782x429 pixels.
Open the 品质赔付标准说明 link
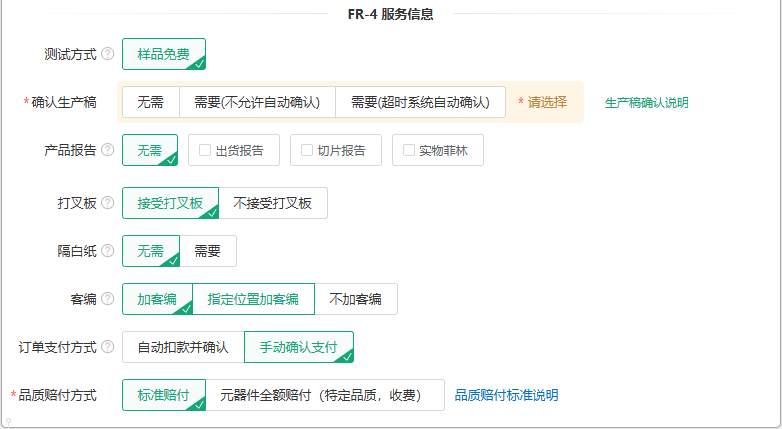coord(506,395)
